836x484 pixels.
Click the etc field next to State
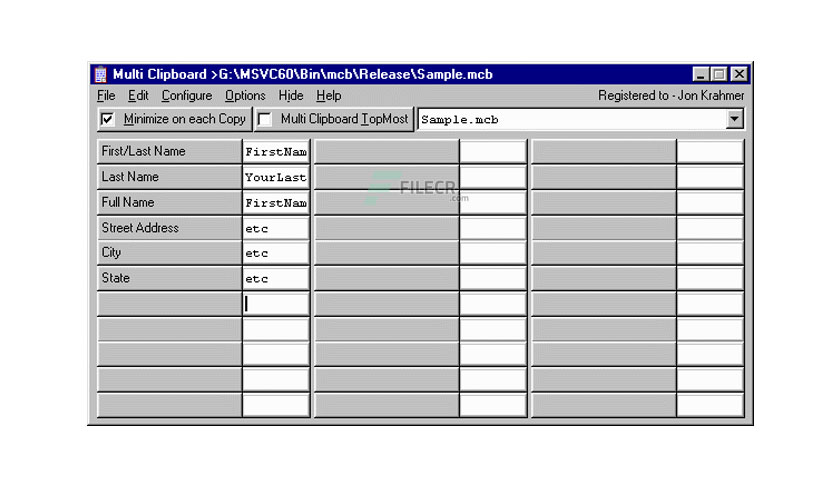pyautogui.click(x=276, y=278)
